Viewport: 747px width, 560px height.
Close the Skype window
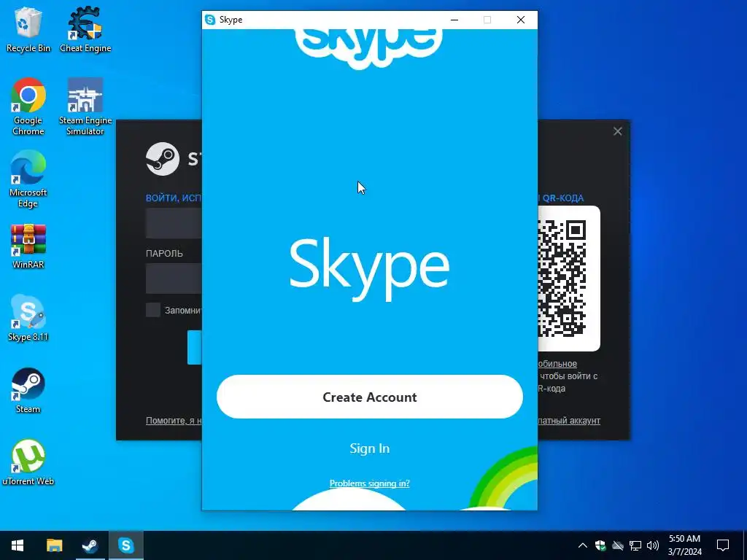[521, 20]
